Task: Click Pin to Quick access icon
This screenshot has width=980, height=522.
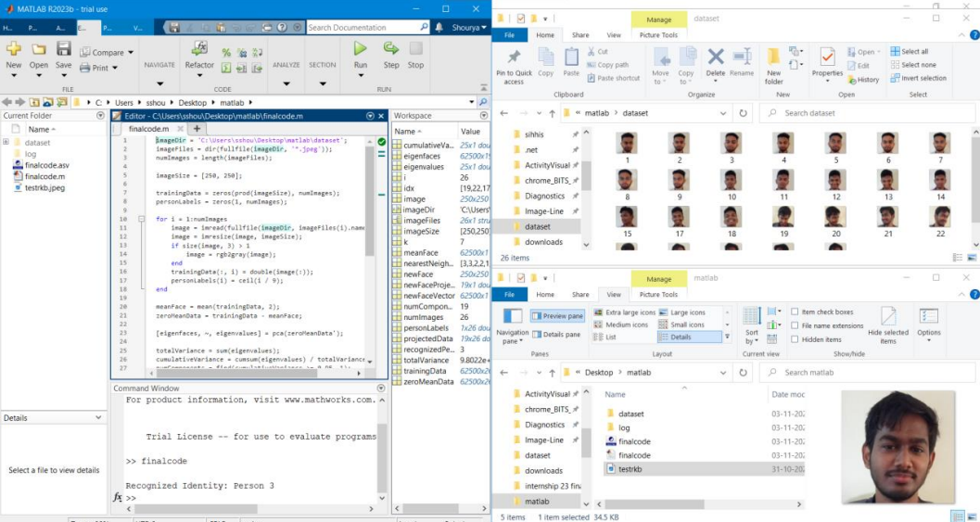Action: 514,63
